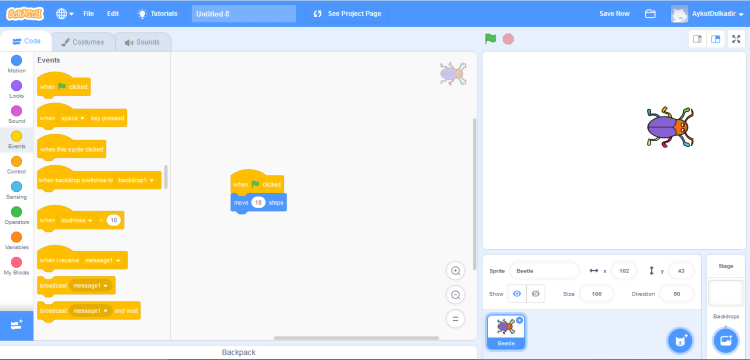Click the workspace 'when flag clicked' block
This screenshot has height=360, width=750.
(257, 183)
